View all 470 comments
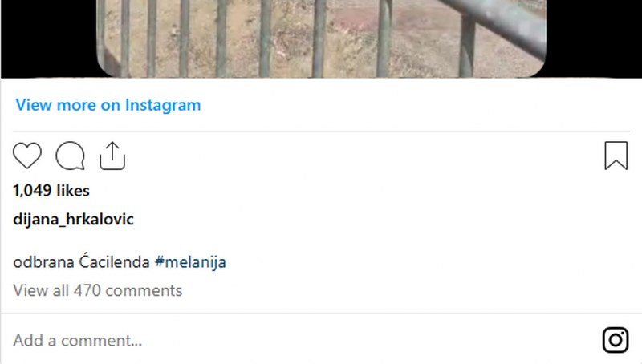Viewport: 642px width, 364px height. (97, 290)
